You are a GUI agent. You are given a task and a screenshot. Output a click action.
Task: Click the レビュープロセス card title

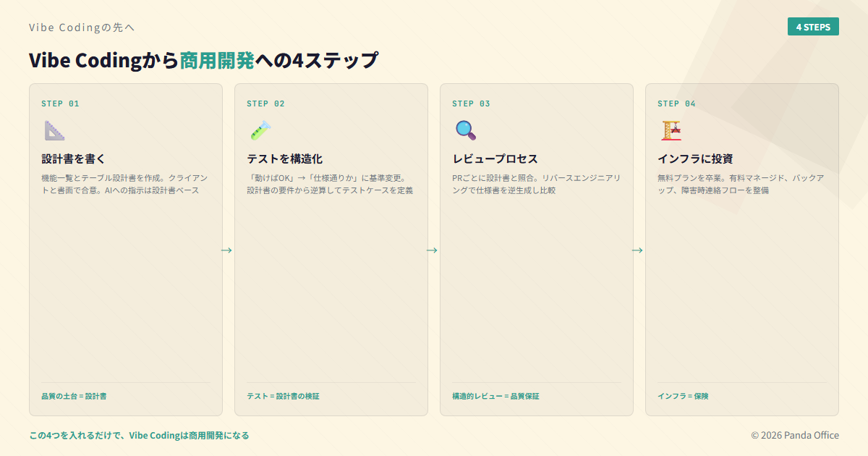coord(495,159)
